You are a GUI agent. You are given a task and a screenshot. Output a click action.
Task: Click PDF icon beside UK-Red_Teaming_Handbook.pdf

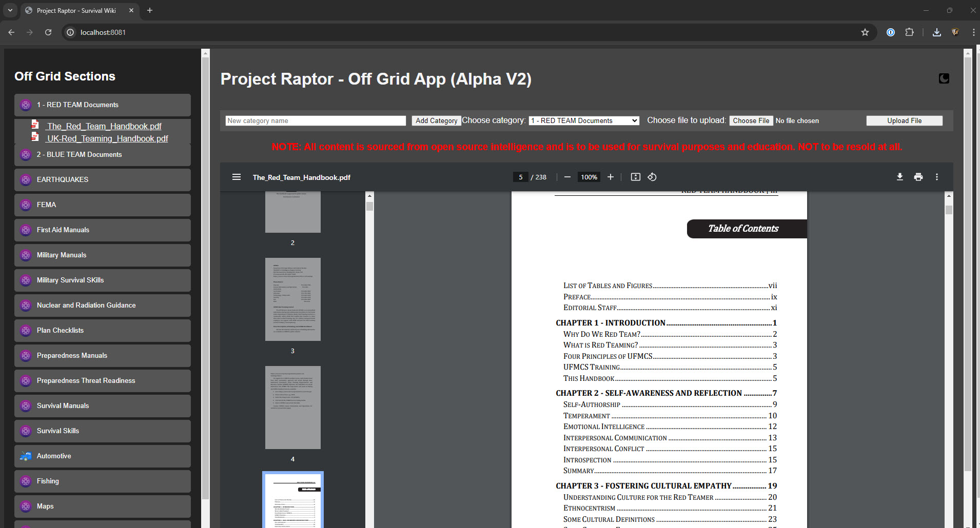[x=35, y=137]
